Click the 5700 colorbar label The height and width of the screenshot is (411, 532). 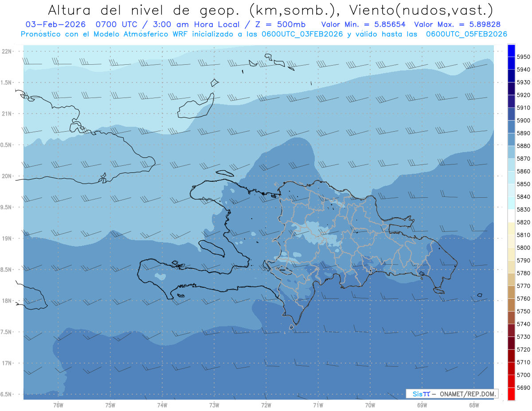[x=524, y=375]
